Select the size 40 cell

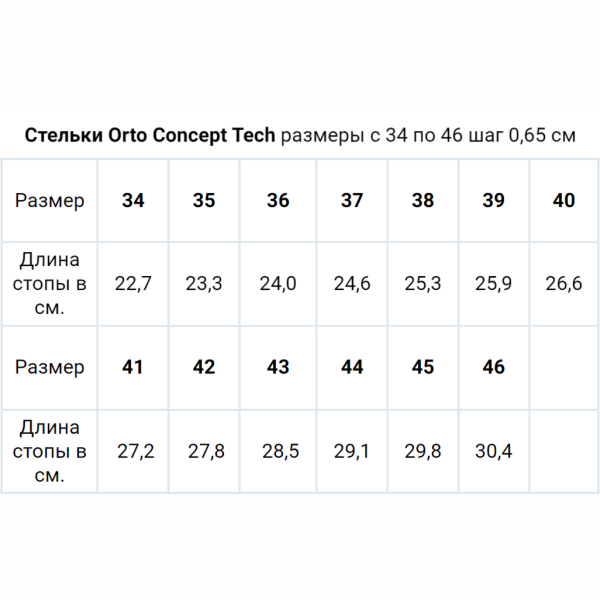(x=564, y=200)
